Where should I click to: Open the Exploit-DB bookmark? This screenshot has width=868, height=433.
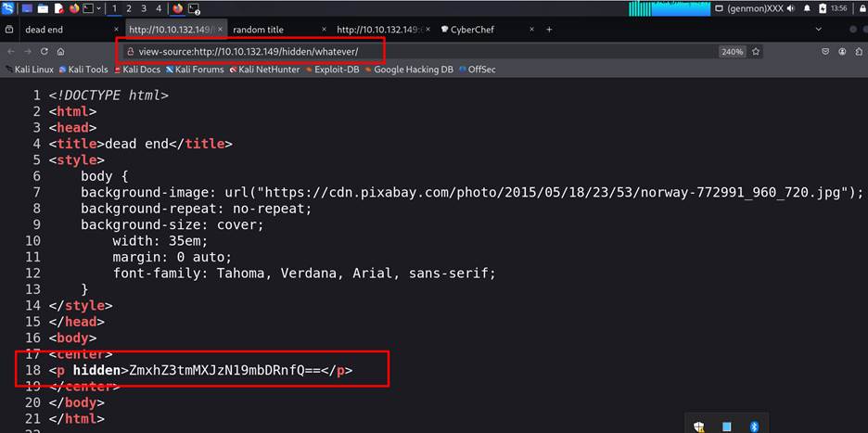331,70
